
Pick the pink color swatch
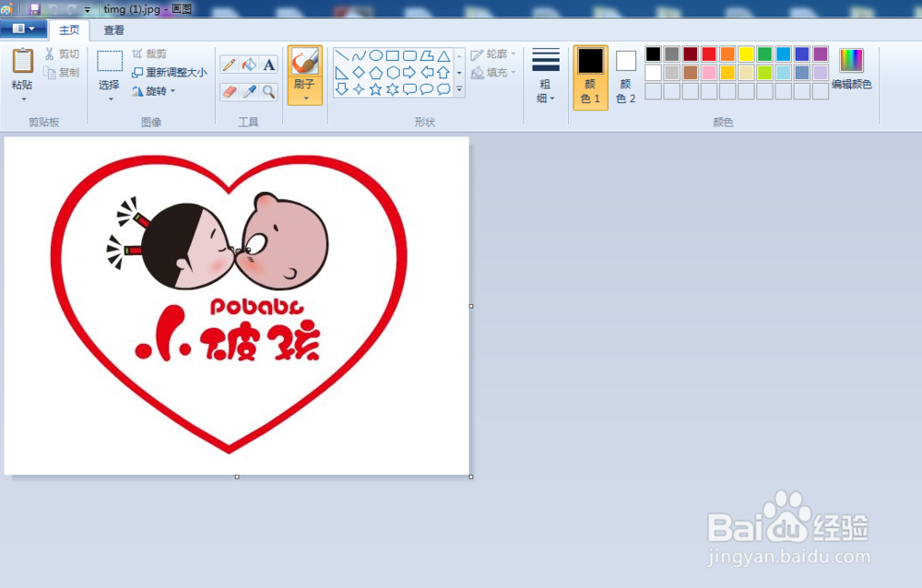pyautogui.click(x=709, y=72)
